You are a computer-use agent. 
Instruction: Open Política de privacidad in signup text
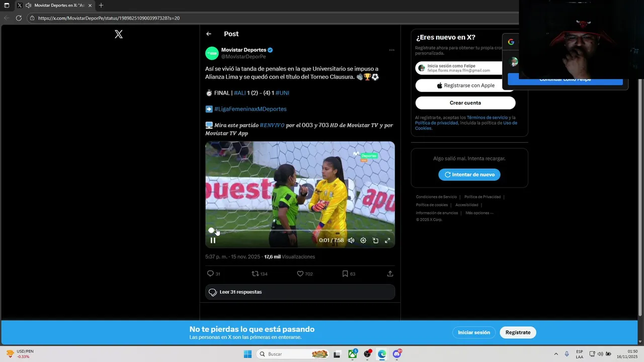(437, 123)
